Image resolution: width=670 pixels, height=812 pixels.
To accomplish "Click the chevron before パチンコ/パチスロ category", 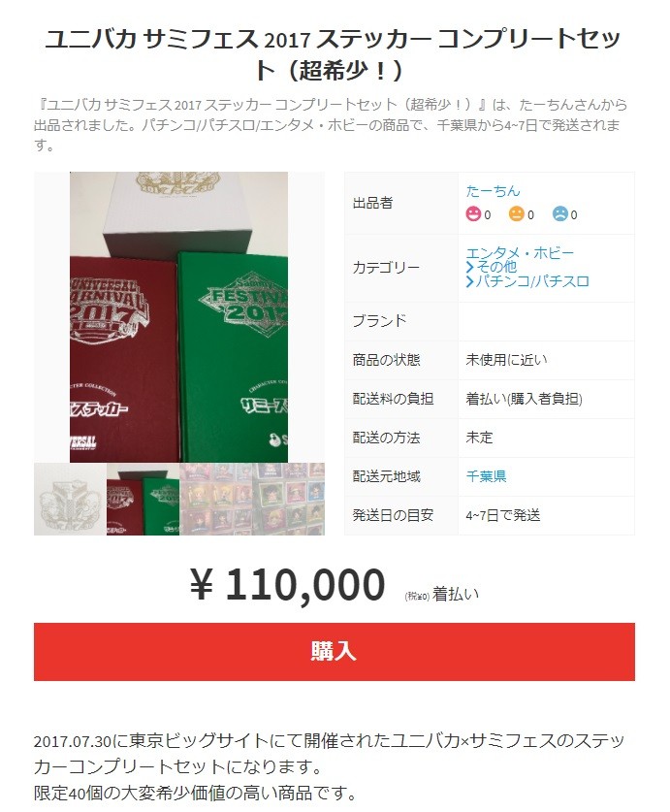I will tap(469, 281).
